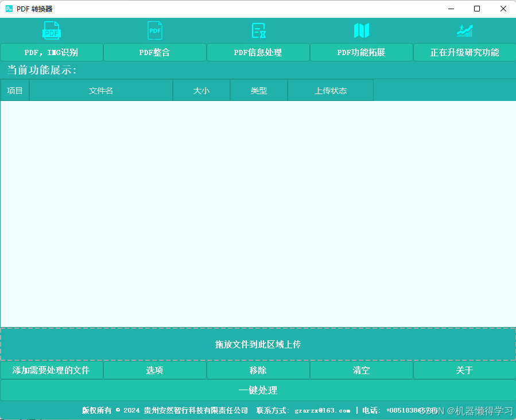Switch to the PDF整合 tab
Screen dimensions: 516x420
tap(155, 52)
